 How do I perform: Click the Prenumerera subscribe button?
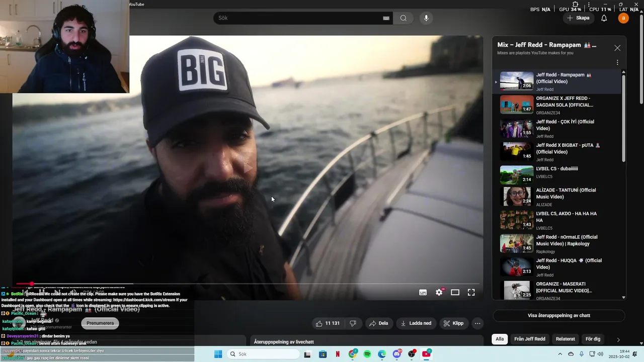tap(100, 323)
